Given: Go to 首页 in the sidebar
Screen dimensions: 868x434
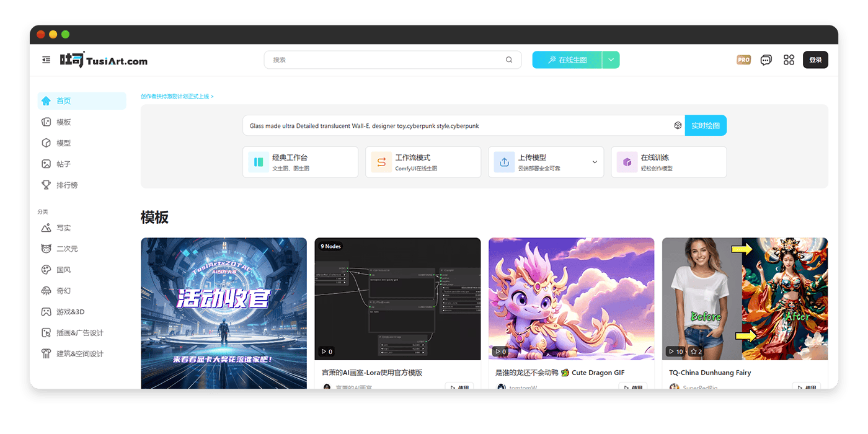Looking at the screenshot, I should point(82,101).
